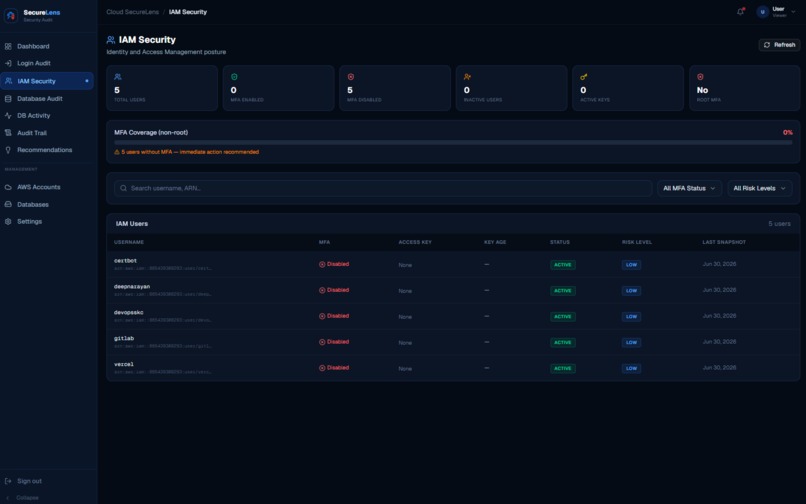806x504 pixels.
Task: Click the Login Audit arrow icon
Action: click(x=8, y=63)
